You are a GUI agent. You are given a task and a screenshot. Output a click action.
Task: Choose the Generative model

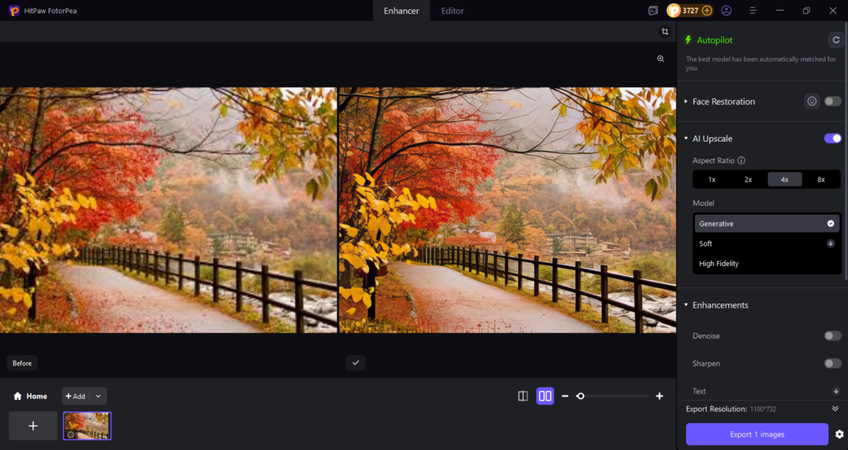pos(767,223)
